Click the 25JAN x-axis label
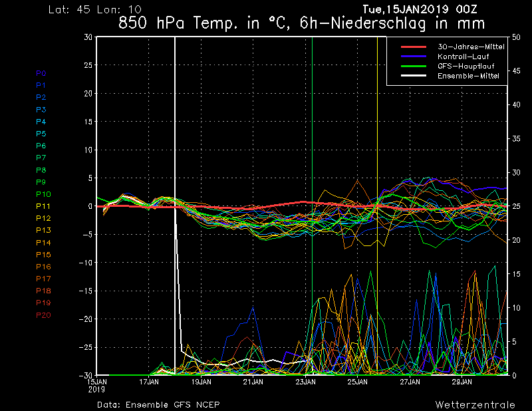The image size is (532, 411). pos(357,382)
